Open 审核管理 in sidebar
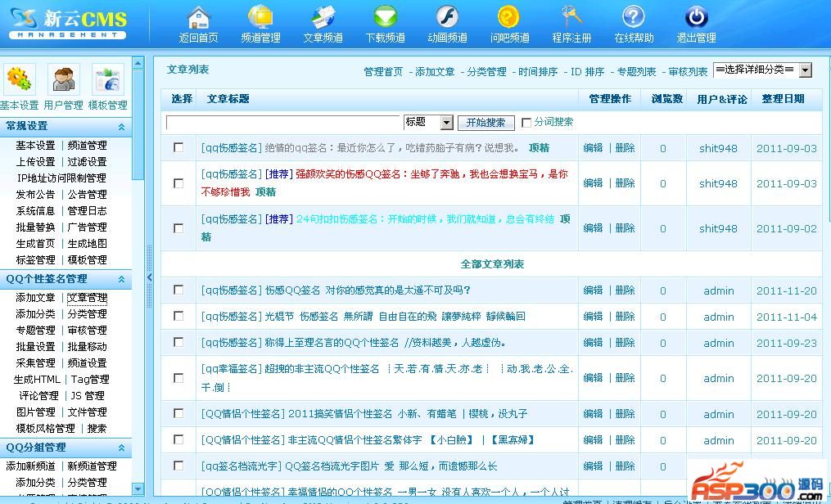This screenshot has height=504, width=831. pyautogui.click(x=87, y=331)
